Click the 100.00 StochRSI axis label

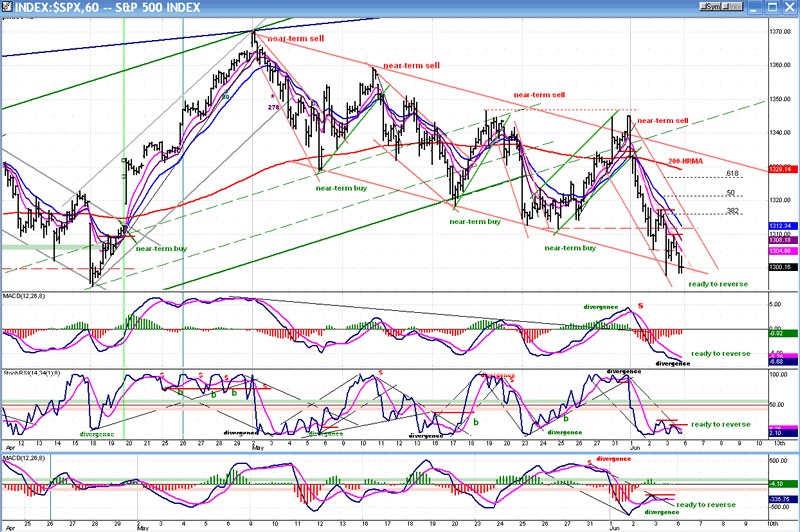pyautogui.click(x=779, y=374)
